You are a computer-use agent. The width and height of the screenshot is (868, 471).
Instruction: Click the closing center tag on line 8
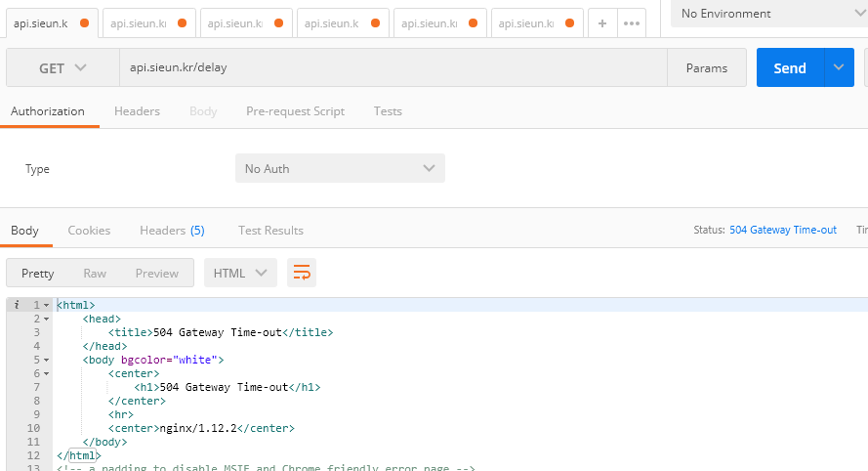(138, 402)
